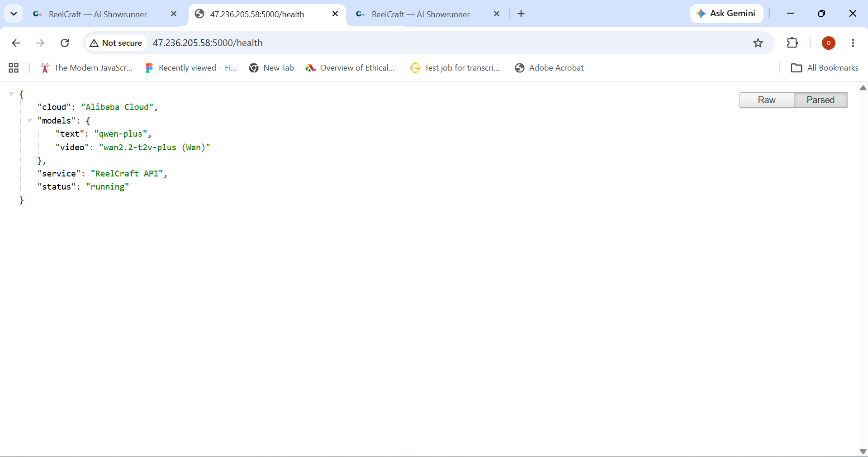The width and height of the screenshot is (868, 457).
Task: Close the health endpoint tab
Action: [335, 14]
